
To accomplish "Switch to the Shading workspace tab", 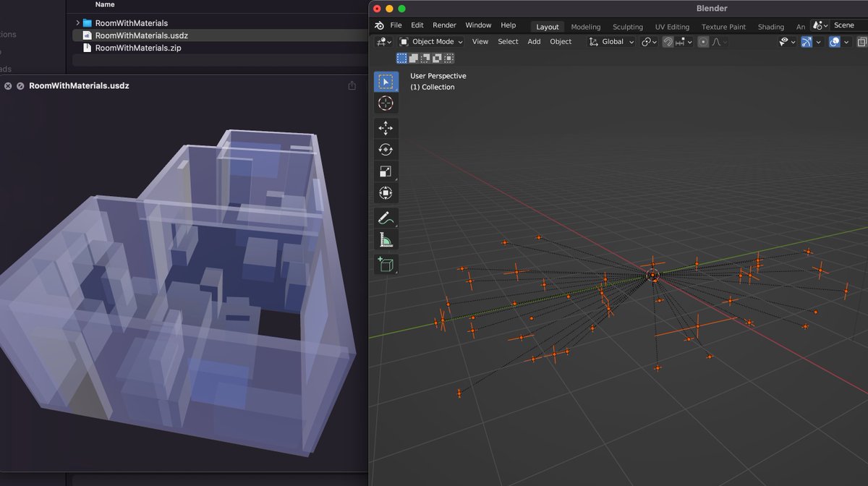I will click(771, 27).
